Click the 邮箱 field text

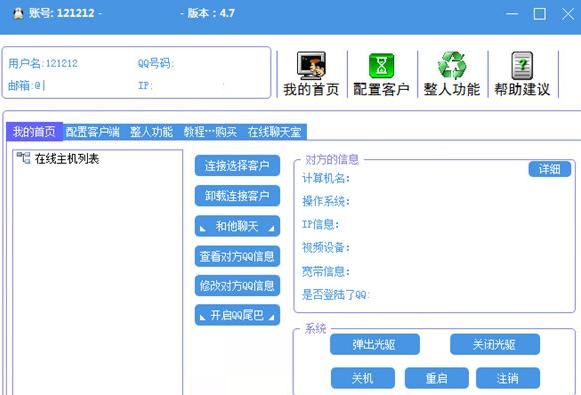(26, 86)
